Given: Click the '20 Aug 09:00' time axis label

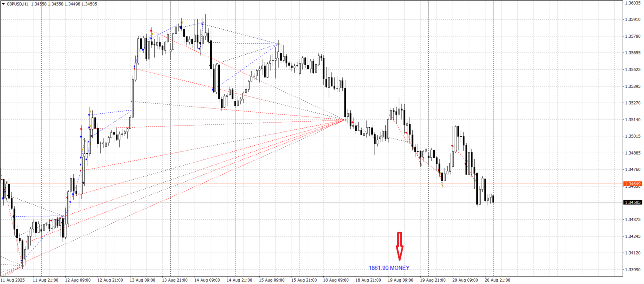Looking at the screenshot, I should (465, 280).
